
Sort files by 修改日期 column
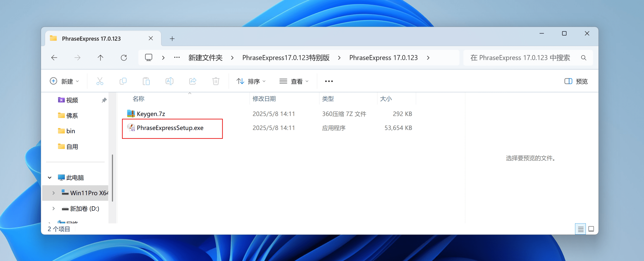(x=264, y=99)
